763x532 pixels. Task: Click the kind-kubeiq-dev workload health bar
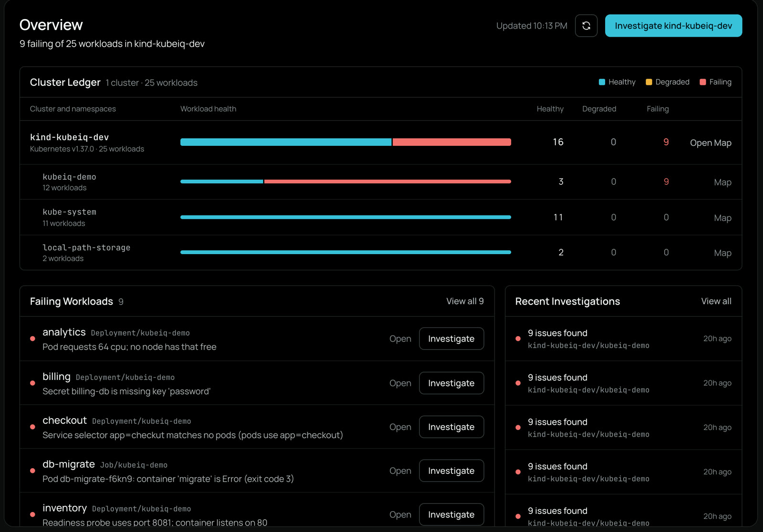[x=346, y=142]
